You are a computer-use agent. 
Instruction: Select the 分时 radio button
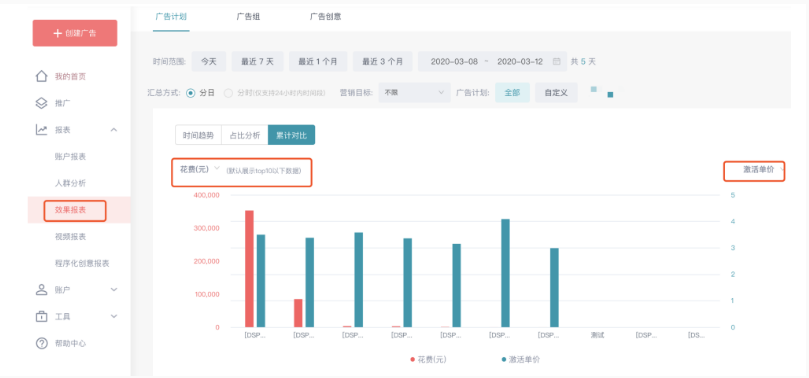pyautogui.click(x=228, y=93)
